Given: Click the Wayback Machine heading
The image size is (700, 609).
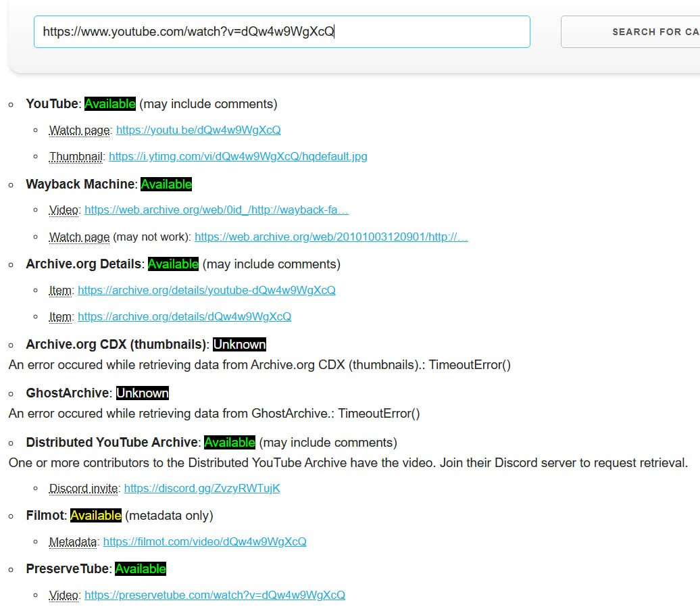Looking at the screenshot, I should (80, 184).
